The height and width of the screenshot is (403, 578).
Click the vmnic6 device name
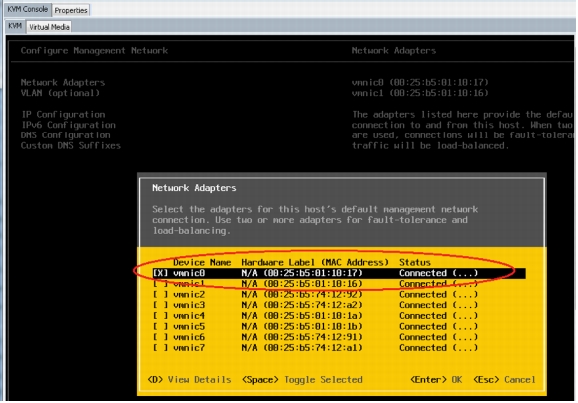coord(189,337)
